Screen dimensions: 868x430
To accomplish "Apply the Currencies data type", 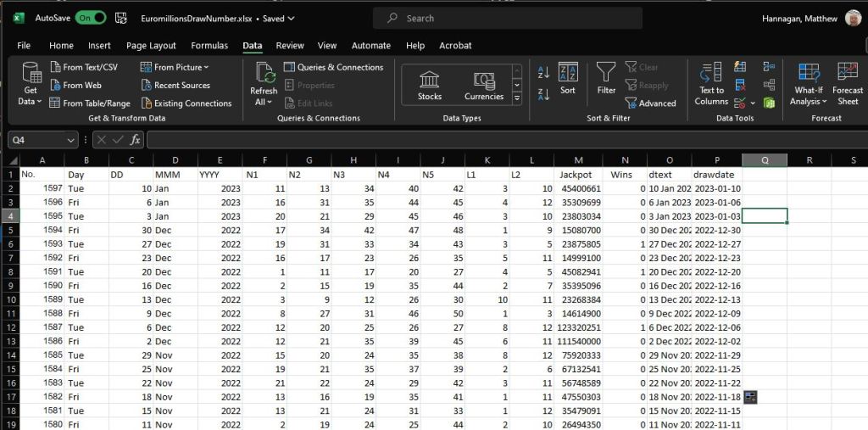I will pos(484,86).
